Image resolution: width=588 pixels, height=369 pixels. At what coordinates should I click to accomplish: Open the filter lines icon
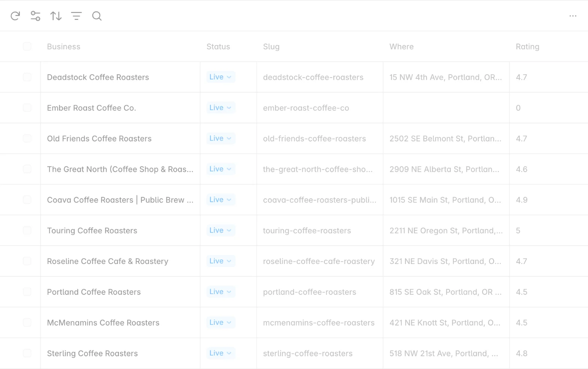tap(76, 16)
